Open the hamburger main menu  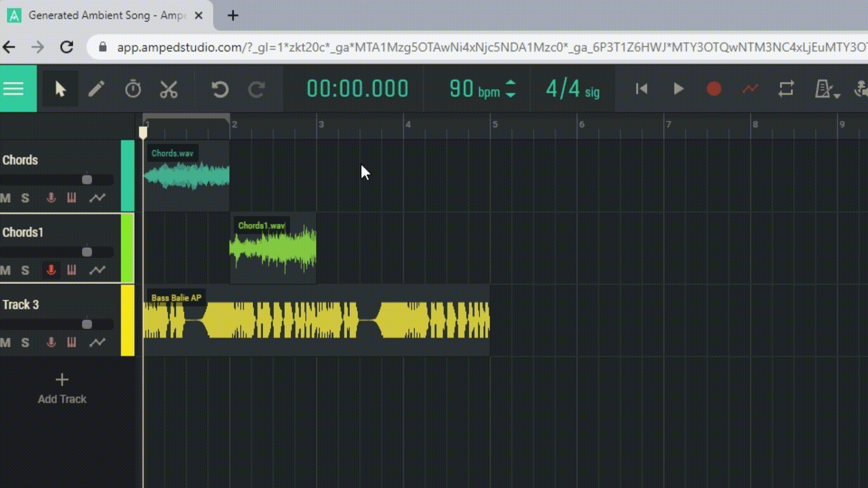14,89
